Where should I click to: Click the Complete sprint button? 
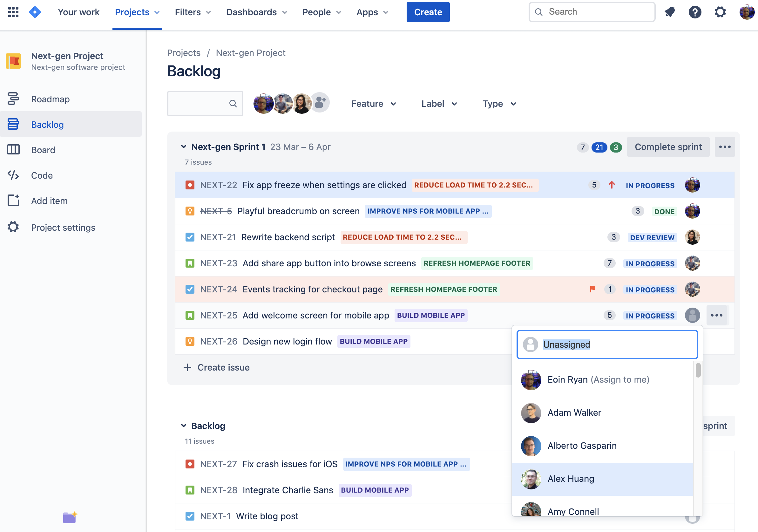pyautogui.click(x=668, y=147)
